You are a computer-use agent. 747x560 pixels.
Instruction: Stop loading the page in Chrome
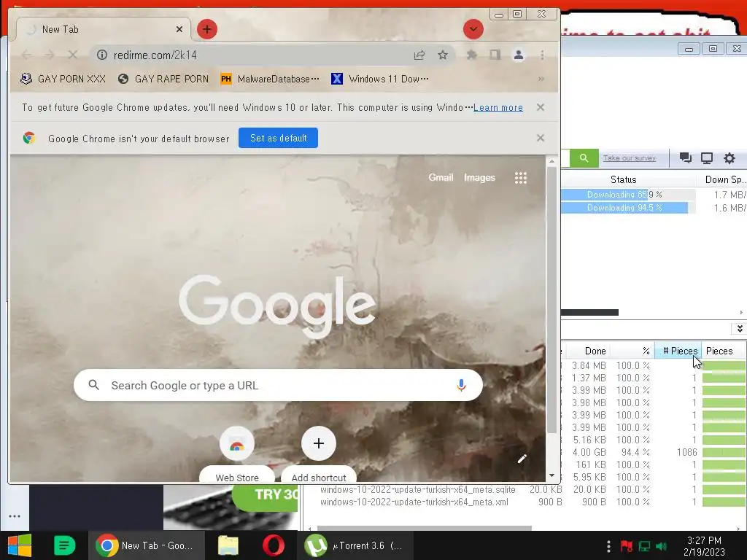(x=72, y=55)
